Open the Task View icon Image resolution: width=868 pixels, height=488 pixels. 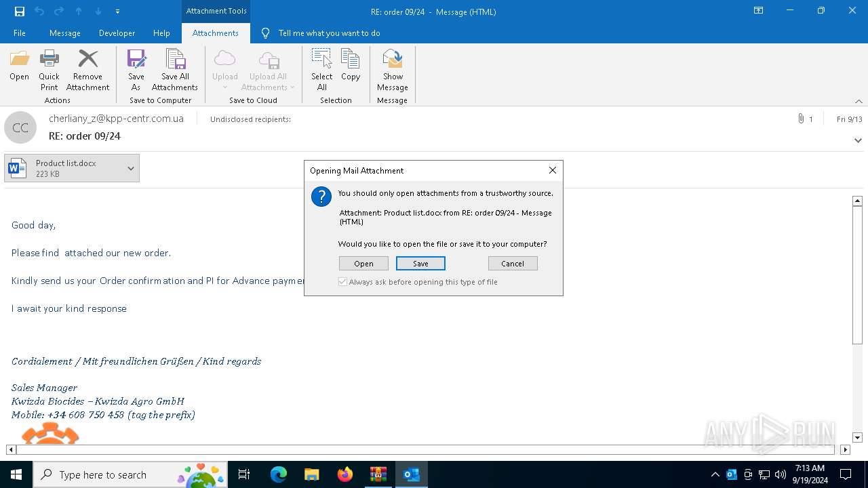coord(244,474)
